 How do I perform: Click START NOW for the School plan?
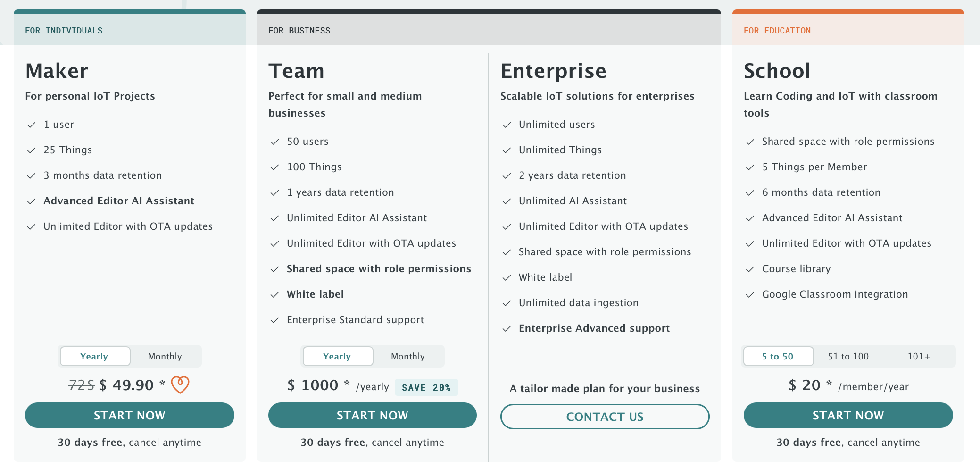[x=848, y=415]
